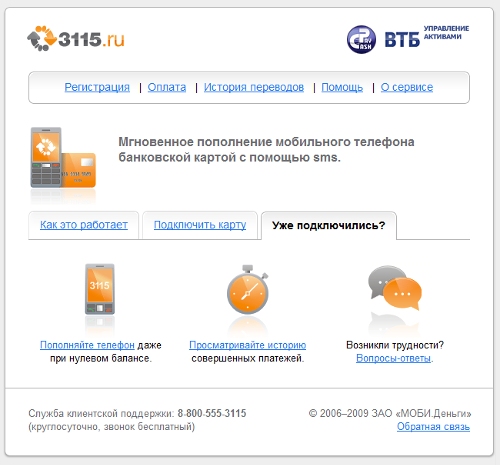
Task: Click the text при нулевом балансе.
Action: 101,359
